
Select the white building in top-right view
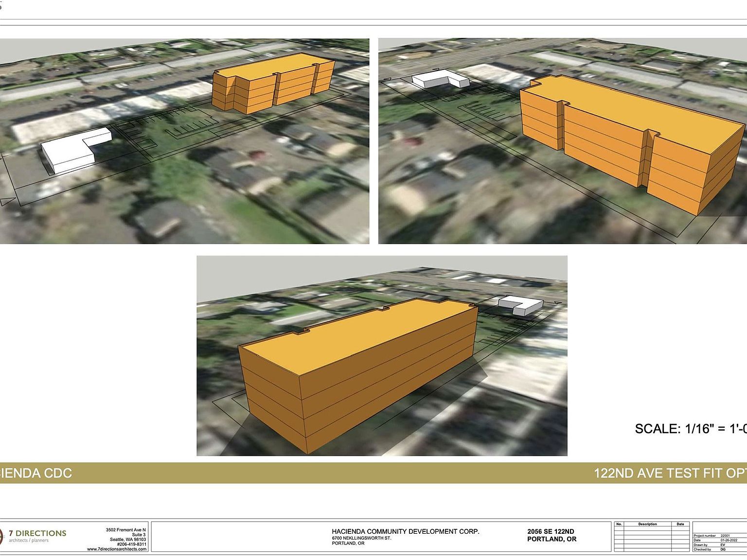tap(440, 79)
